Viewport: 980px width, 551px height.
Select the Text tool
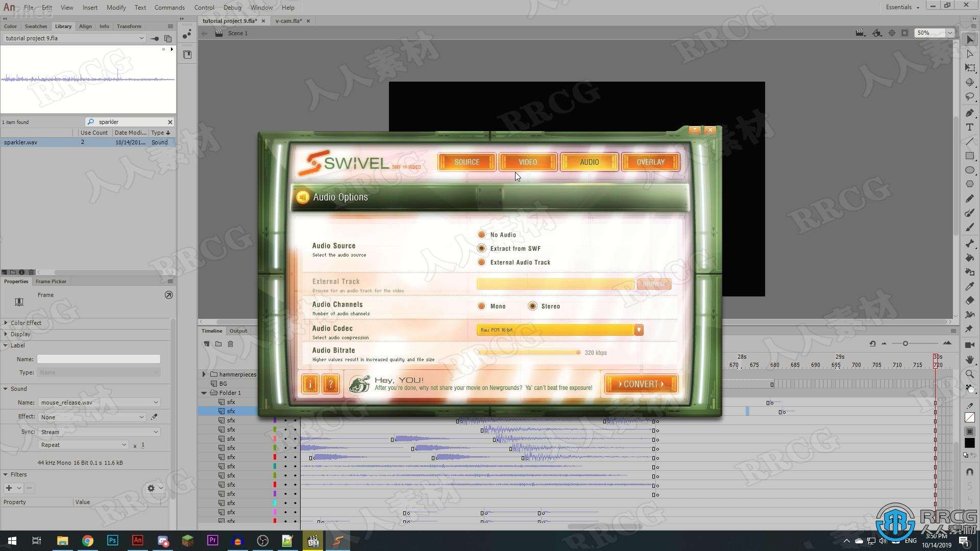coord(970,127)
